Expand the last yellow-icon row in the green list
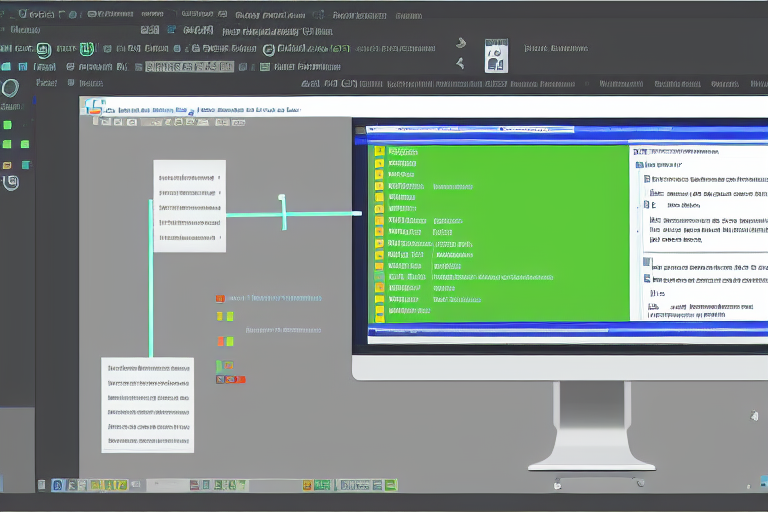 pyautogui.click(x=379, y=310)
